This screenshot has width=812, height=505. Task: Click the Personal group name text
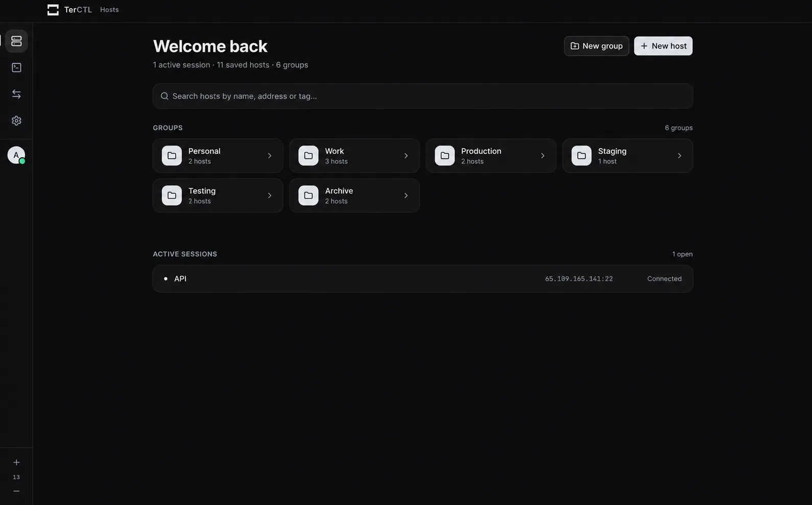[204, 151]
